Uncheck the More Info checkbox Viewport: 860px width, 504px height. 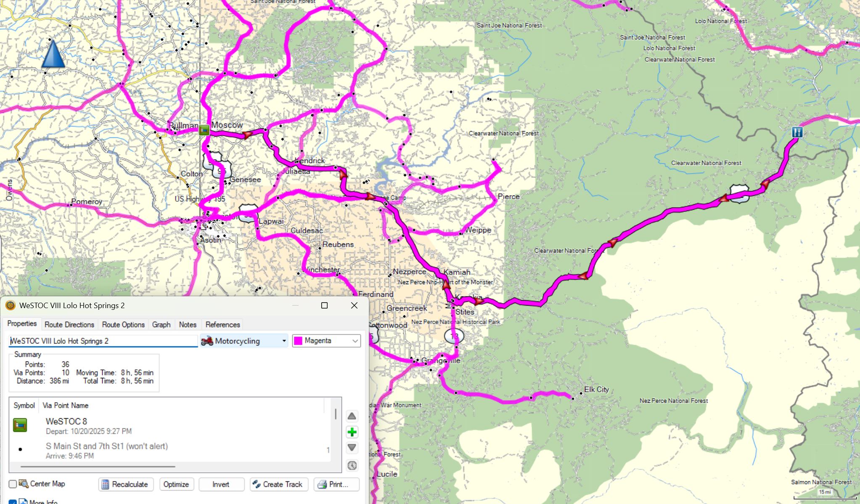pyautogui.click(x=13, y=502)
